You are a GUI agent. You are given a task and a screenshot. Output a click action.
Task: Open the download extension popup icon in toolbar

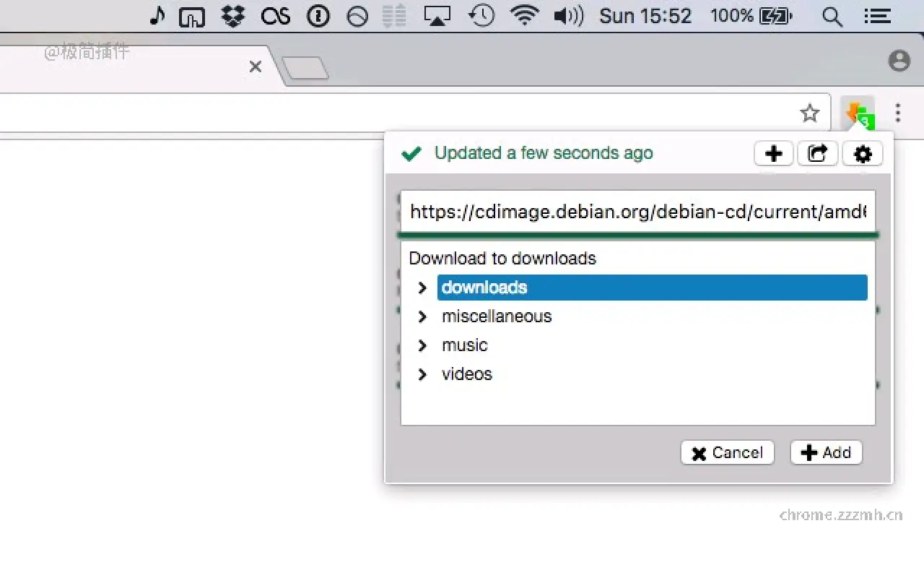click(x=858, y=113)
